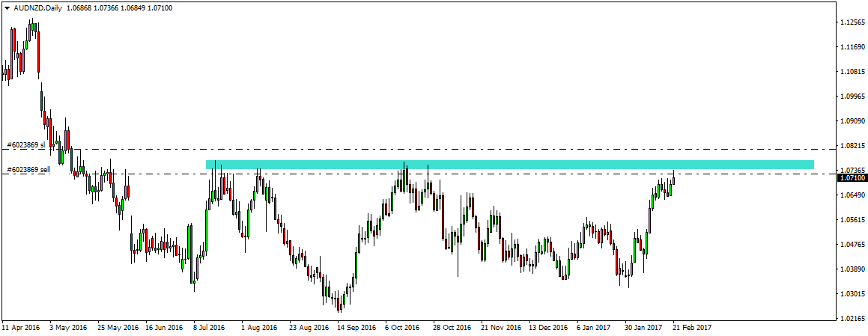Click the 30 Jan 2017 date label
The height and width of the screenshot is (336, 868).
click(x=644, y=328)
